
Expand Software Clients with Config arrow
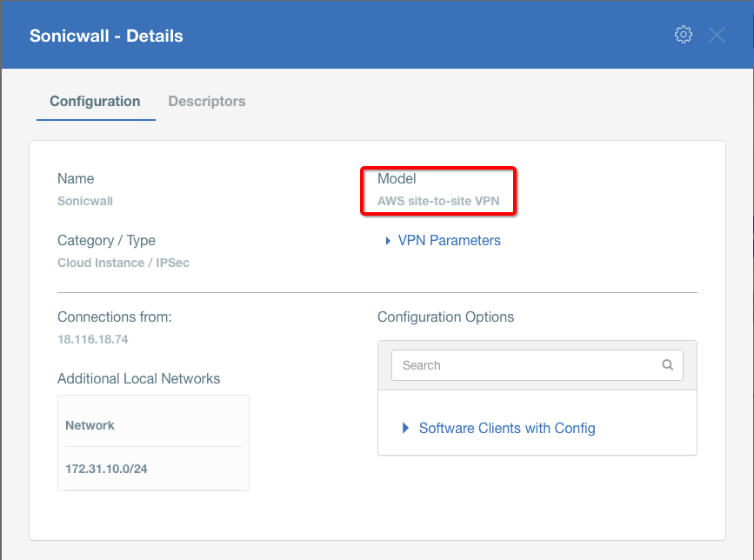(x=405, y=428)
